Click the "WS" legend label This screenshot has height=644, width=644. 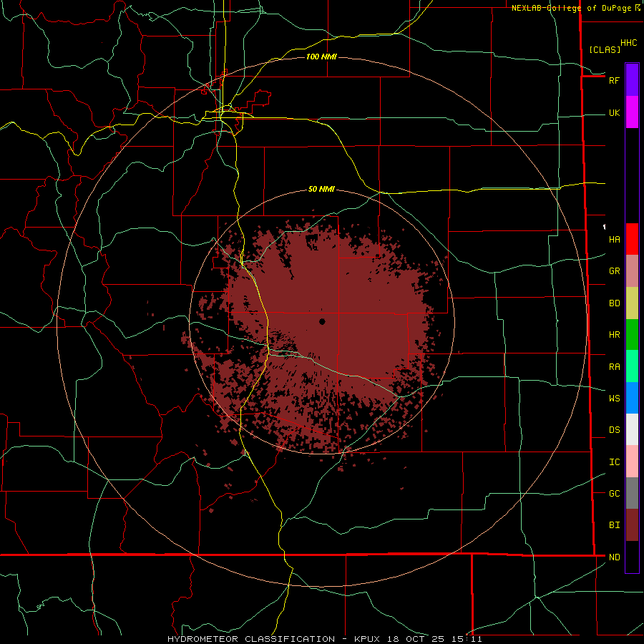(615, 398)
